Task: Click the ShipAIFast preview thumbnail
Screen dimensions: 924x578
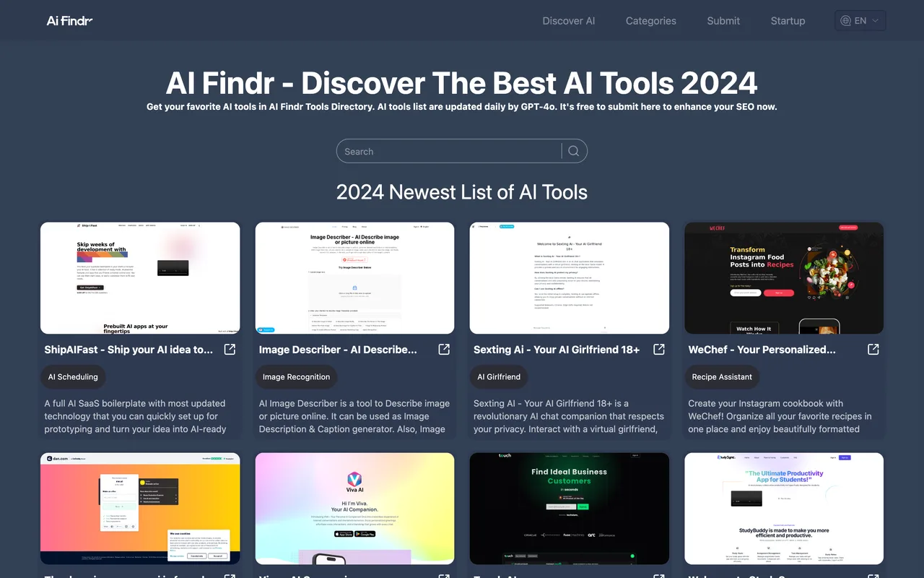Action: point(140,278)
